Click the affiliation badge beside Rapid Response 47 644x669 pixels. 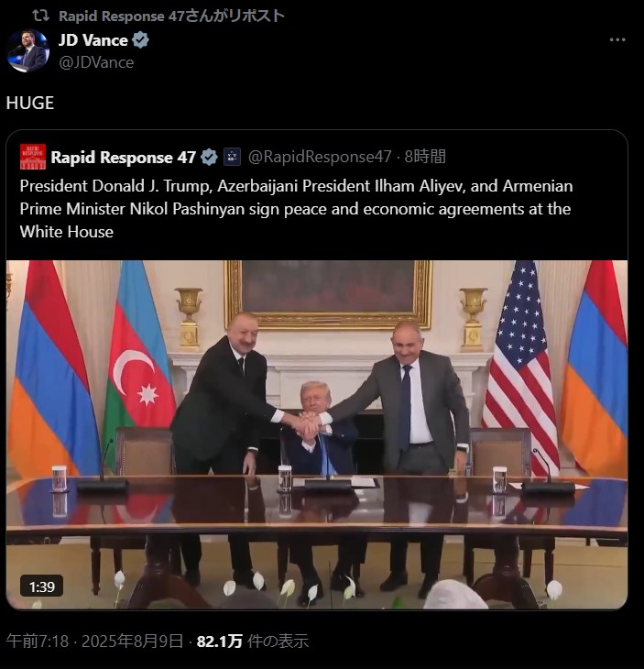(x=232, y=157)
